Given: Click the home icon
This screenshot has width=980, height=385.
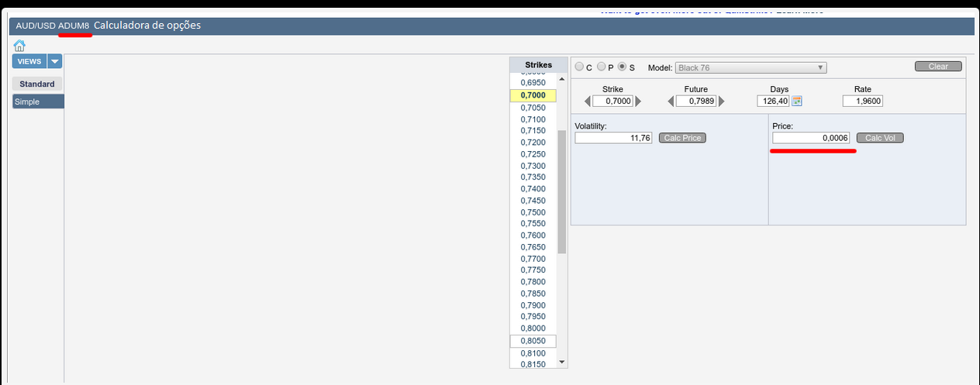Looking at the screenshot, I should 19,46.
